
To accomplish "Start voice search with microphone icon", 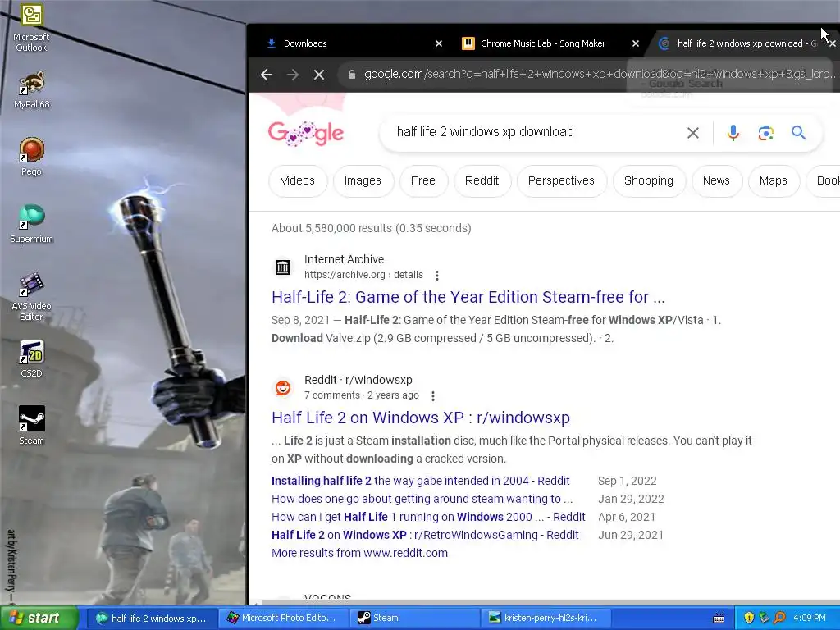I will tap(733, 132).
